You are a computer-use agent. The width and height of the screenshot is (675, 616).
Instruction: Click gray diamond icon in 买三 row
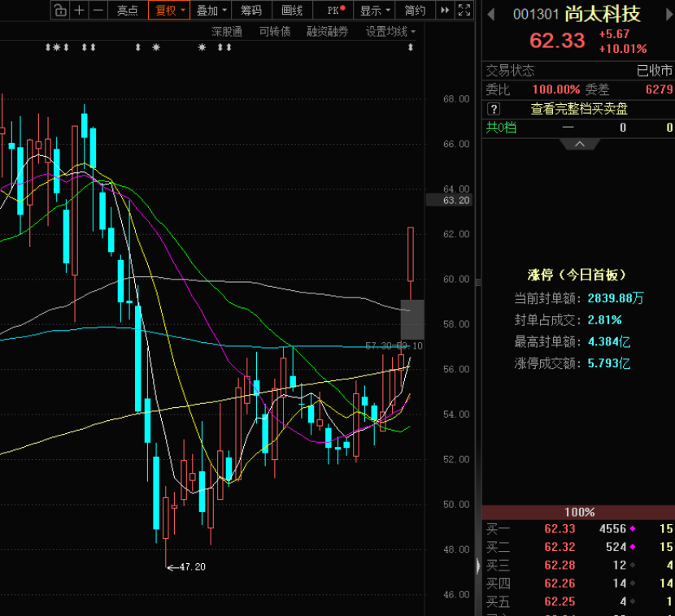click(x=633, y=565)
